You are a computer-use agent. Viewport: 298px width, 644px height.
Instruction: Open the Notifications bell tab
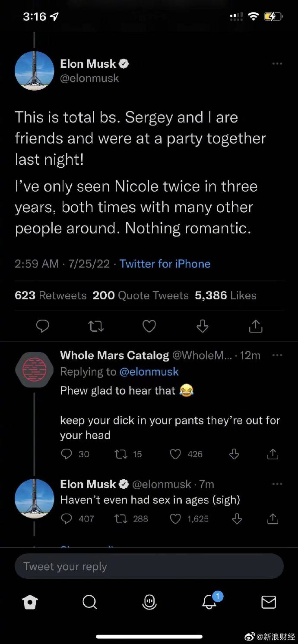point(209,602)
